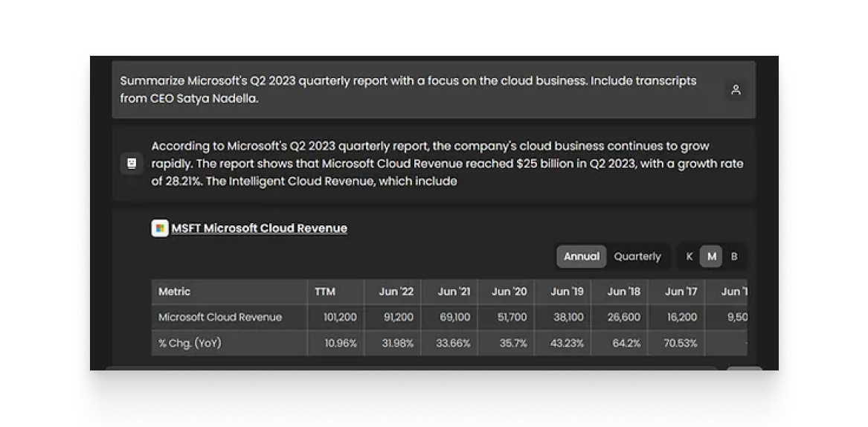Click the AI response paragraph text
The height and width of the screenshot is (427, 868).
pos(446,164)
